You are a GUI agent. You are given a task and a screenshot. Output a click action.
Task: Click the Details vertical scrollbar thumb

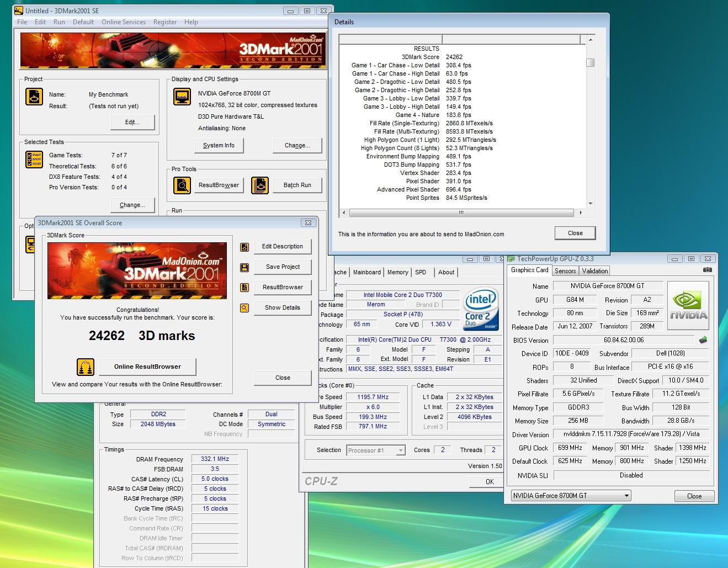pyautogui.click(x=590, y=62)
